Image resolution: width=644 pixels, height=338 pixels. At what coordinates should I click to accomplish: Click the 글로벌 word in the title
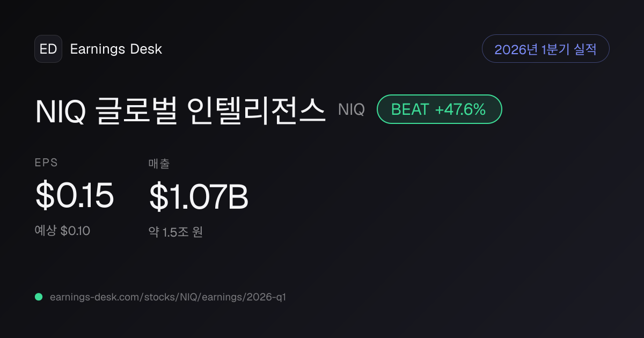click(x=136, y=110)
